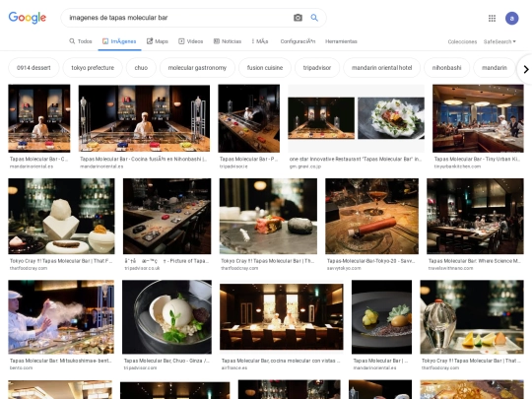The image size is (532, 399).
Task: Click the blue magnifier search icon
Action: tap(314, 18)
